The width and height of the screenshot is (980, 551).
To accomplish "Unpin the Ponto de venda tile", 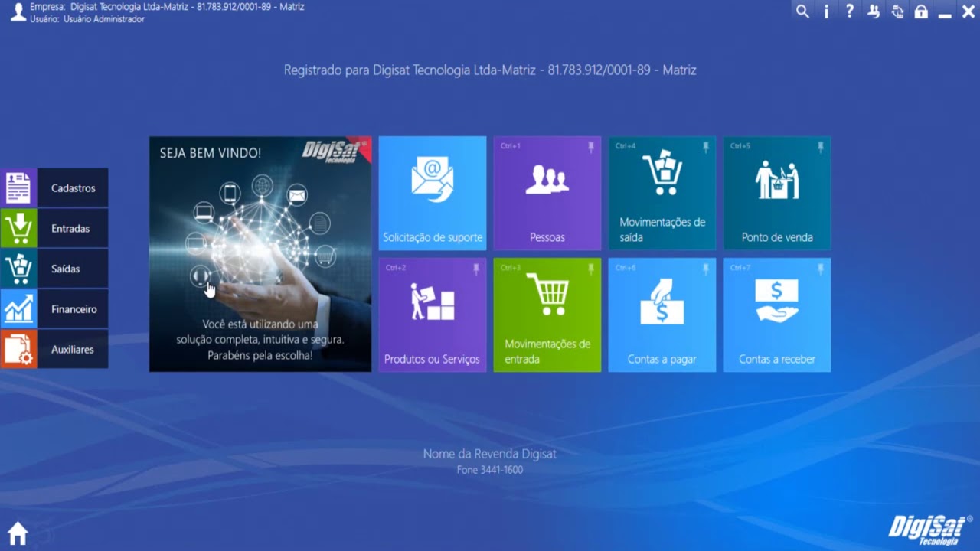I will pos(820,147).
